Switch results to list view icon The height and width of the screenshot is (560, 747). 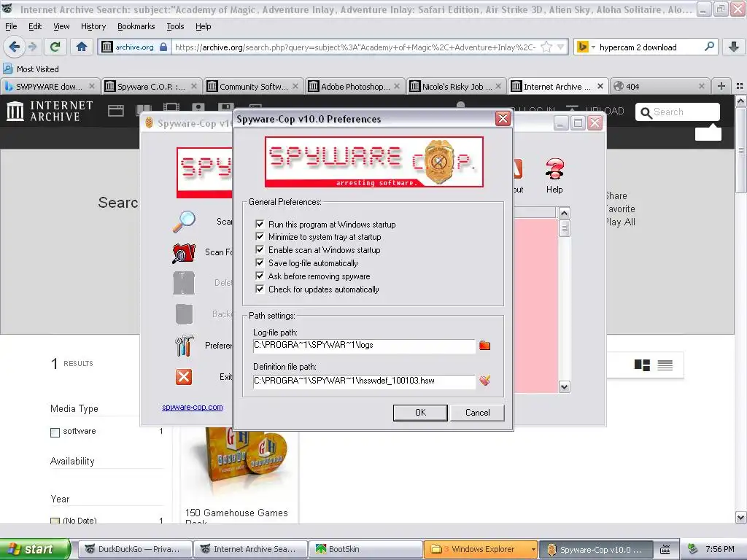665,365
